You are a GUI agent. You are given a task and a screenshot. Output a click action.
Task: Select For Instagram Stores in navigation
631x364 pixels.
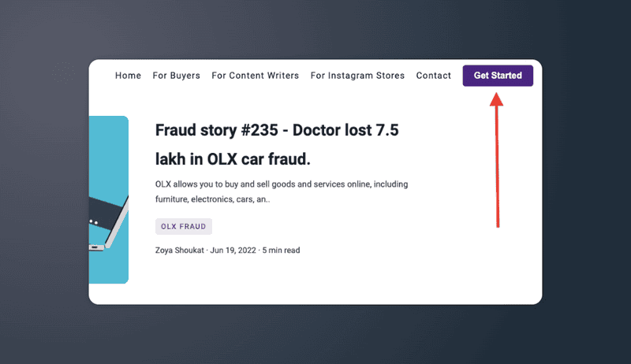click(x=357, y=76)
